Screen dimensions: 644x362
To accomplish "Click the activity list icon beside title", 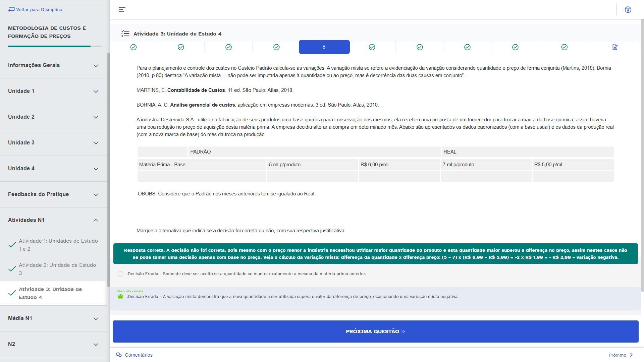I will [x=125, y=34].
